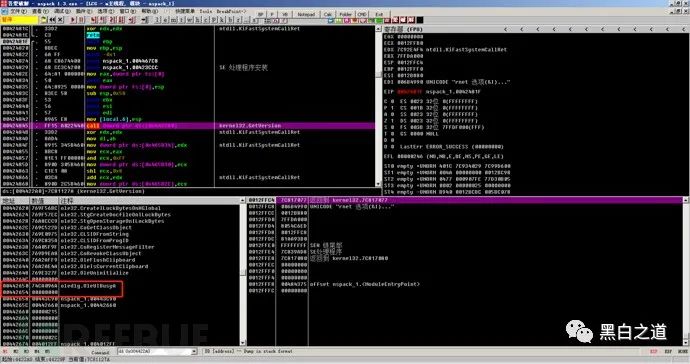Click the Run program play icon
The image size is (690, 364).
tap(73, 20)
